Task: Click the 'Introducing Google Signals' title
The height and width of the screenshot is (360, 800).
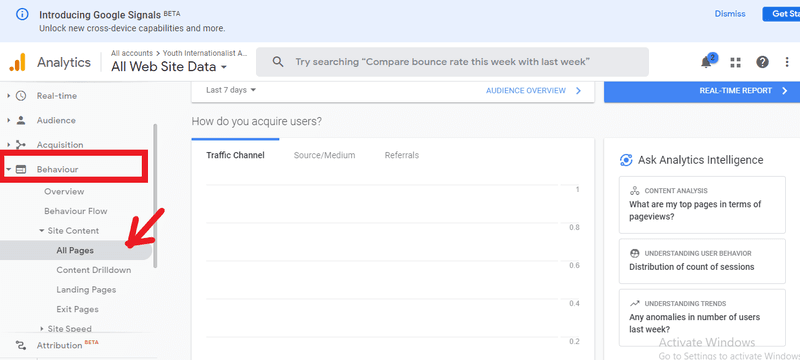Action: [100, 14]
